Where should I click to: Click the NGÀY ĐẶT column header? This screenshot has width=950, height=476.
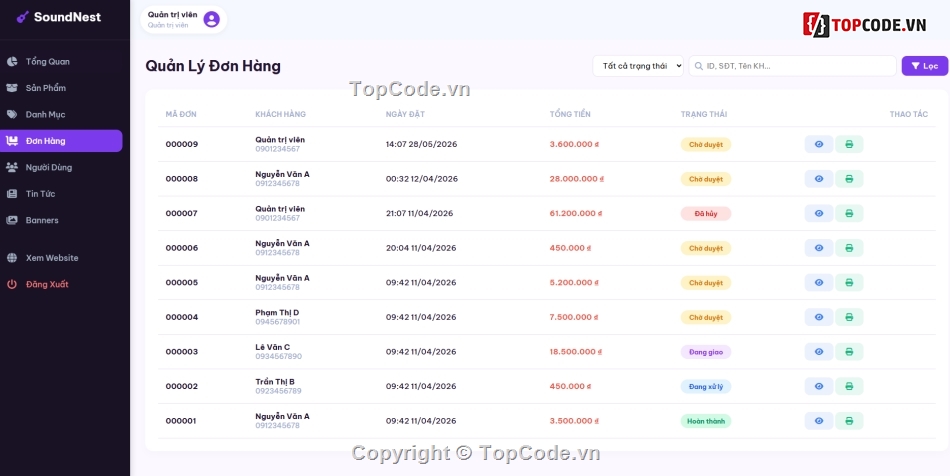pyautogui.click(x=406, y=114)
